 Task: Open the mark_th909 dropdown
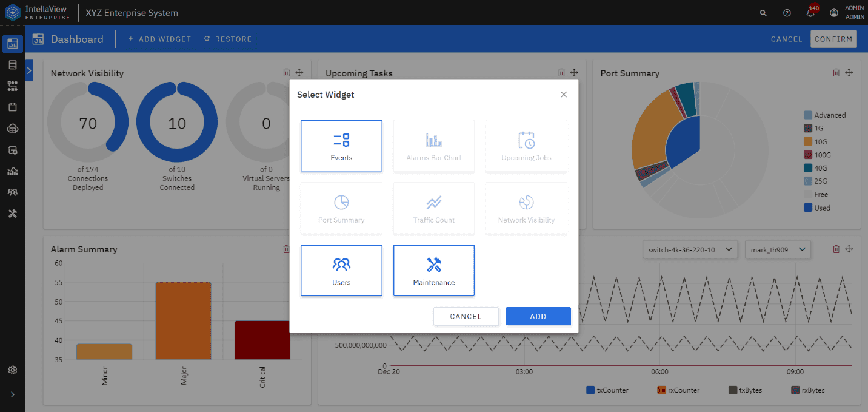pyautogui.click(x=778, y=249)
